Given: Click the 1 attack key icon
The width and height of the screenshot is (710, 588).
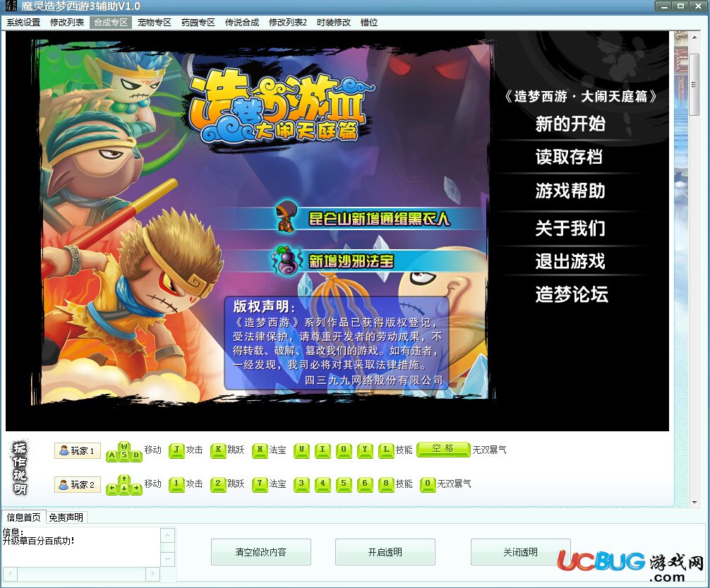Looking at the screenshot, I should (176, 484).
